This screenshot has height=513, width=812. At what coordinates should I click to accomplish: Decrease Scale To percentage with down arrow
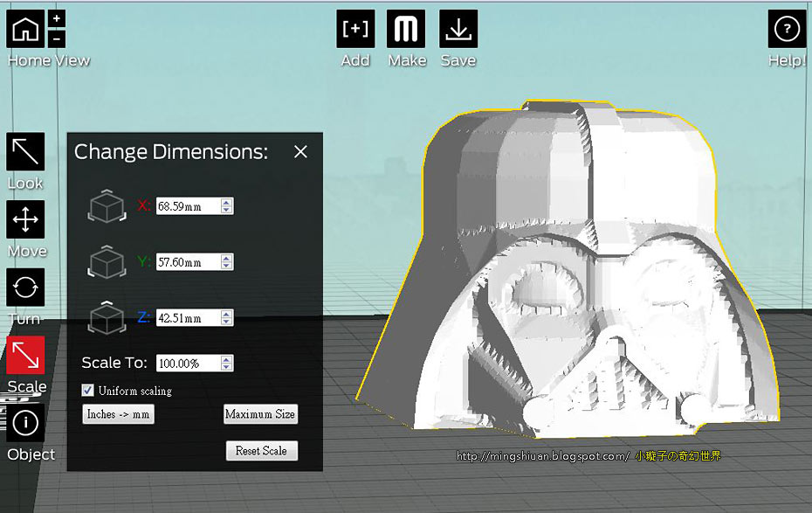[x=226, y=367]
